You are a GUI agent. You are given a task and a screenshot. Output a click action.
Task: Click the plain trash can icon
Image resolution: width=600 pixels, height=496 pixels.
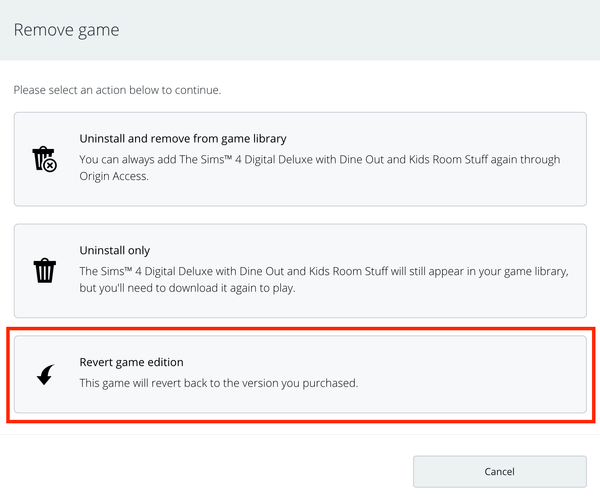point(45,270)
